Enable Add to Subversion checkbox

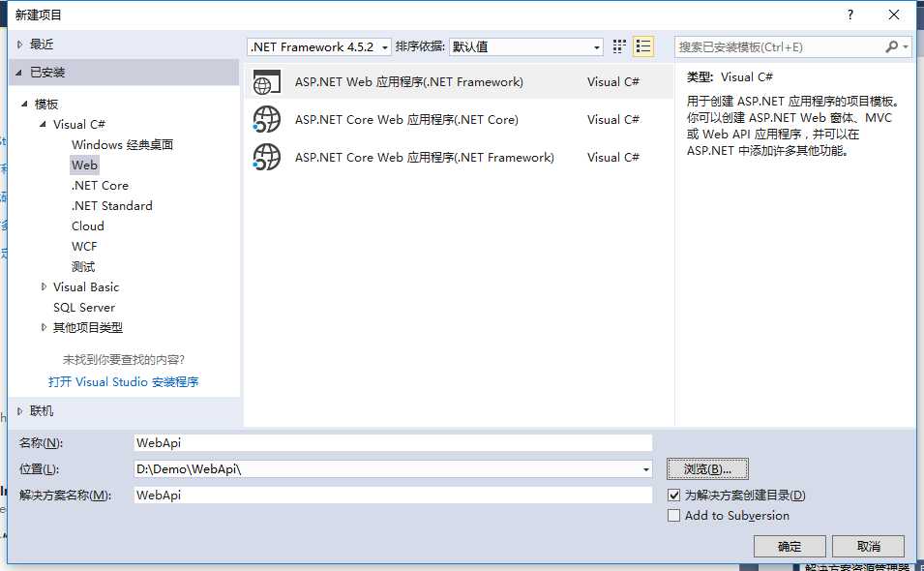[x=674, y=516]
